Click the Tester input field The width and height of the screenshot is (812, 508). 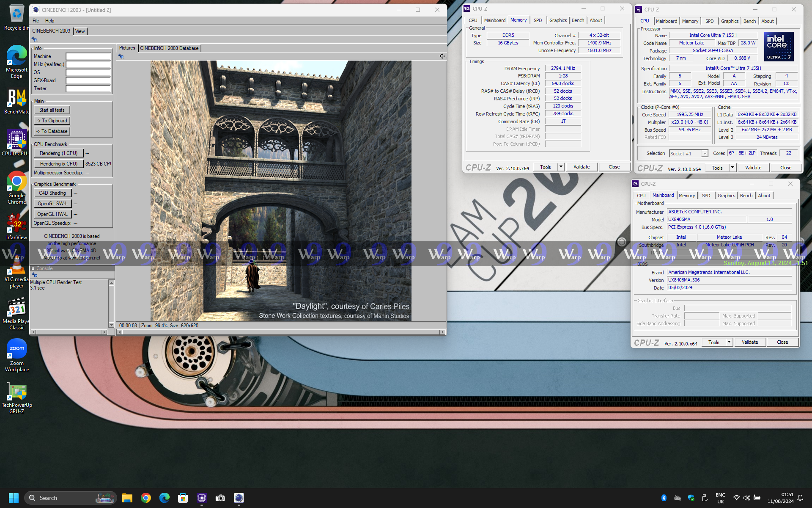88,88
